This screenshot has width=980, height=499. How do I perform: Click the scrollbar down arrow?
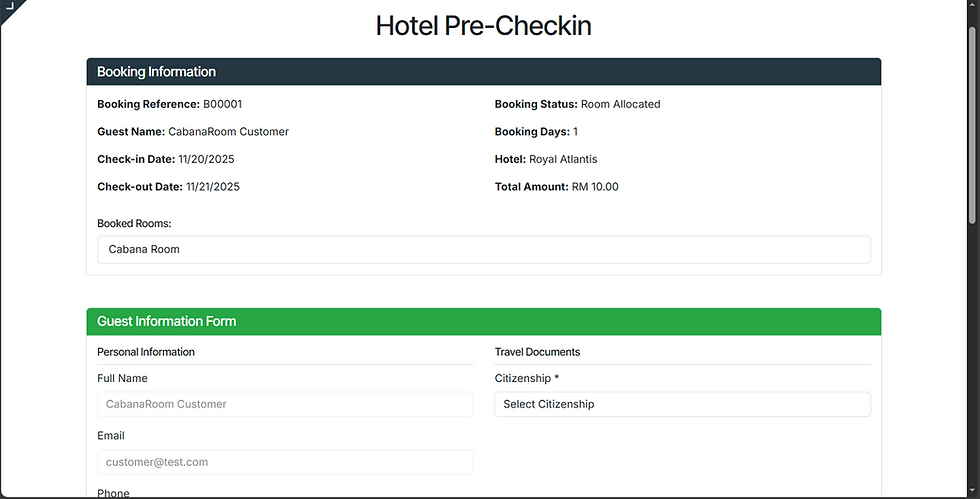(x=973, y=491)
